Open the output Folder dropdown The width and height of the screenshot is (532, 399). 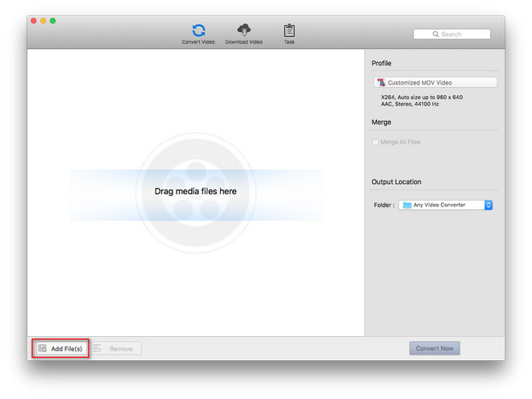[445, 205]
